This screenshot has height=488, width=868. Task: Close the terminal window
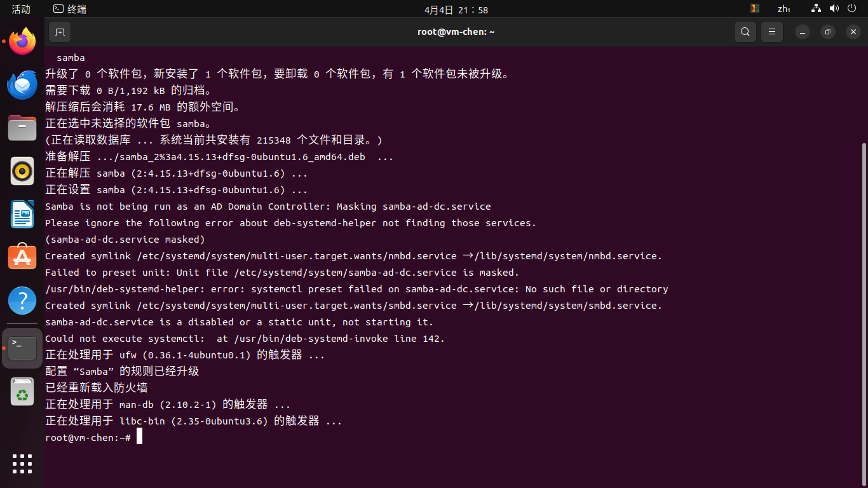(853, 32)
